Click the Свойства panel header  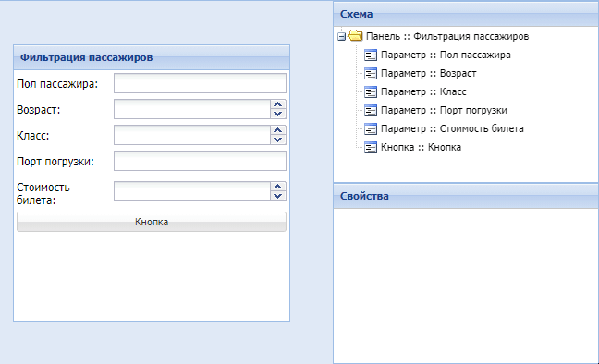click(466, 196)
